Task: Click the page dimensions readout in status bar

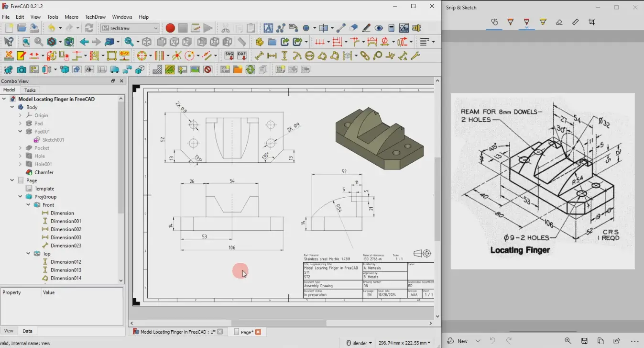Action: pos(404,343)
